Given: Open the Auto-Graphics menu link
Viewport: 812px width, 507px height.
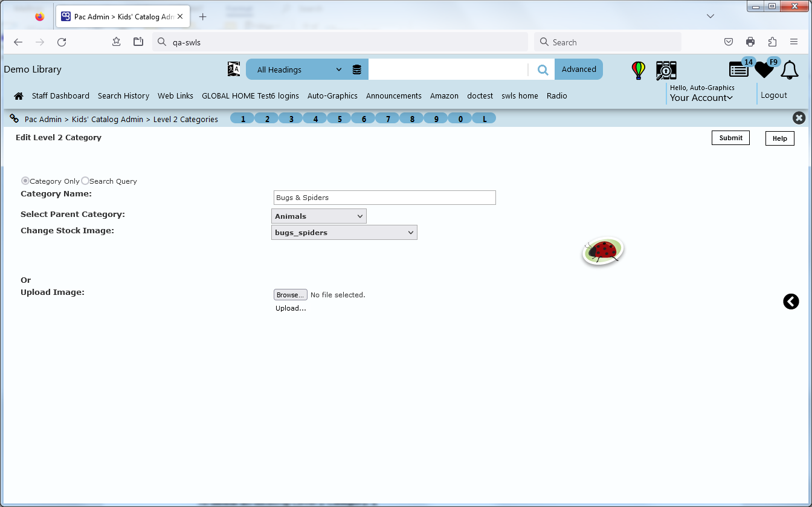Looking at the screenshot, I should (x=332, y=96).
